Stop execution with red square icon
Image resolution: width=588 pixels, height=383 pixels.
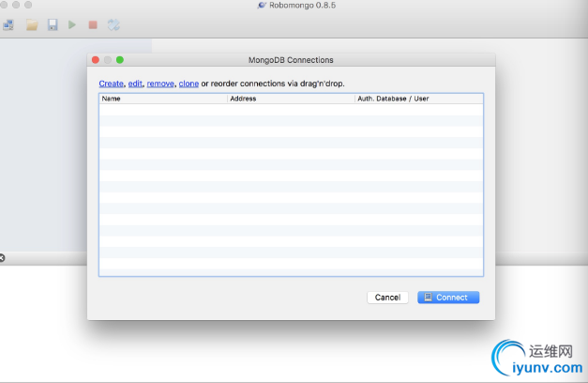click(x=93, y=25)
